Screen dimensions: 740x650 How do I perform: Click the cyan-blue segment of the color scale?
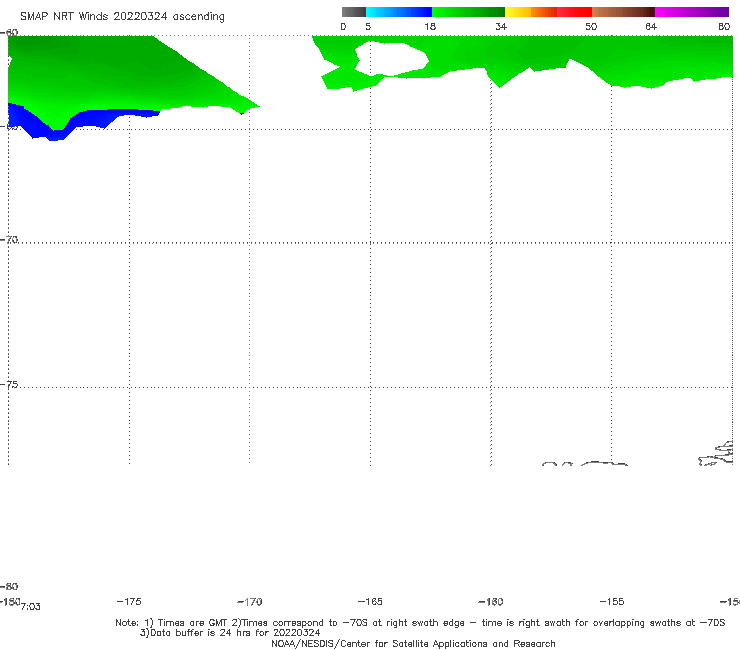tap(399, 12)
